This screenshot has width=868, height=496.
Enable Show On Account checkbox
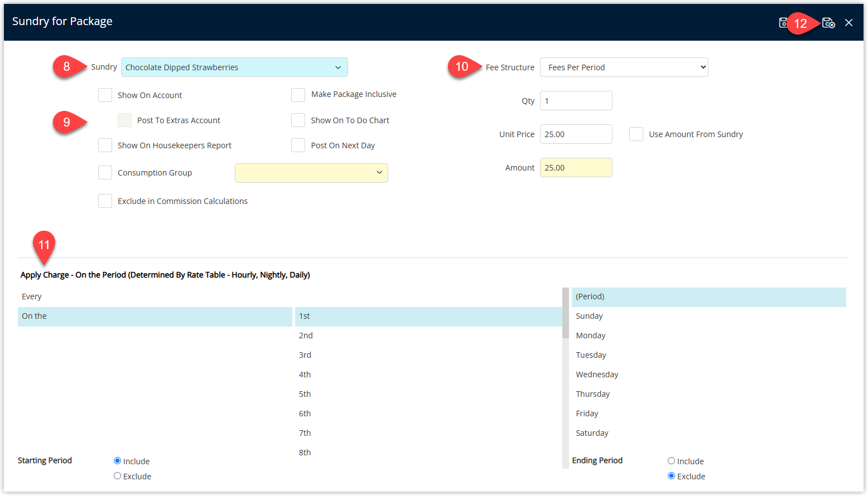[105, 95]
